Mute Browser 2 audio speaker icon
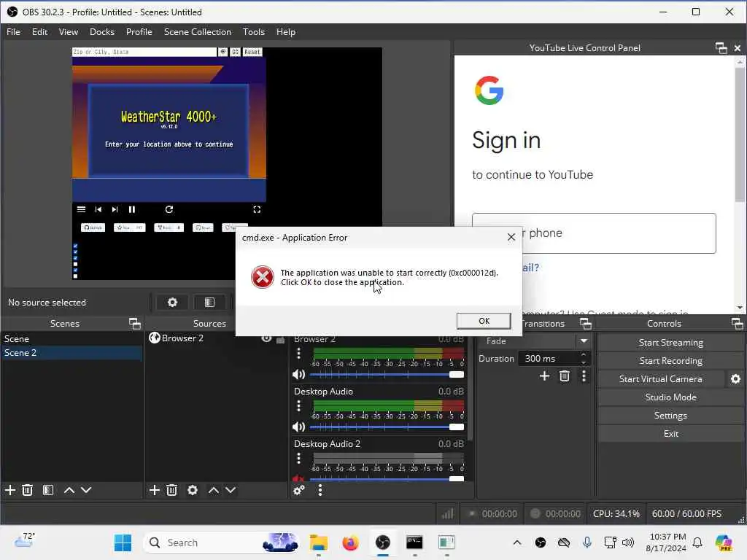The height and width of the screenshot is (560, 747). tap(298, 374)
